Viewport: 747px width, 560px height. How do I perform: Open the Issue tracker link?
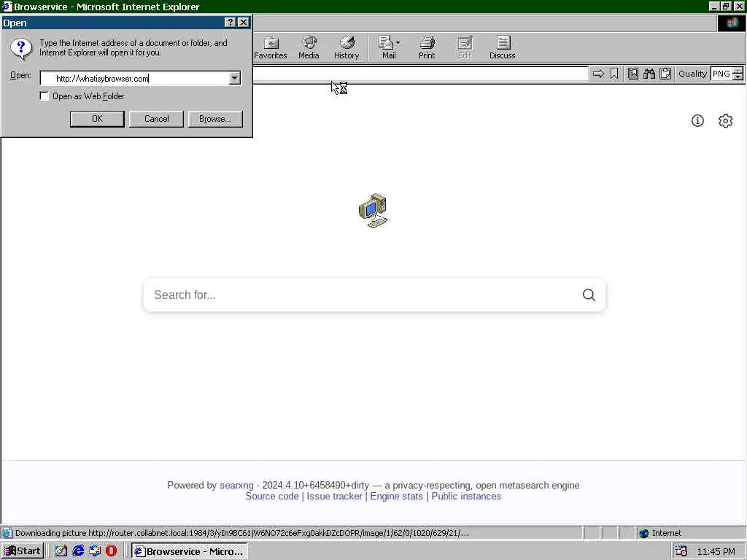[334, 496]
